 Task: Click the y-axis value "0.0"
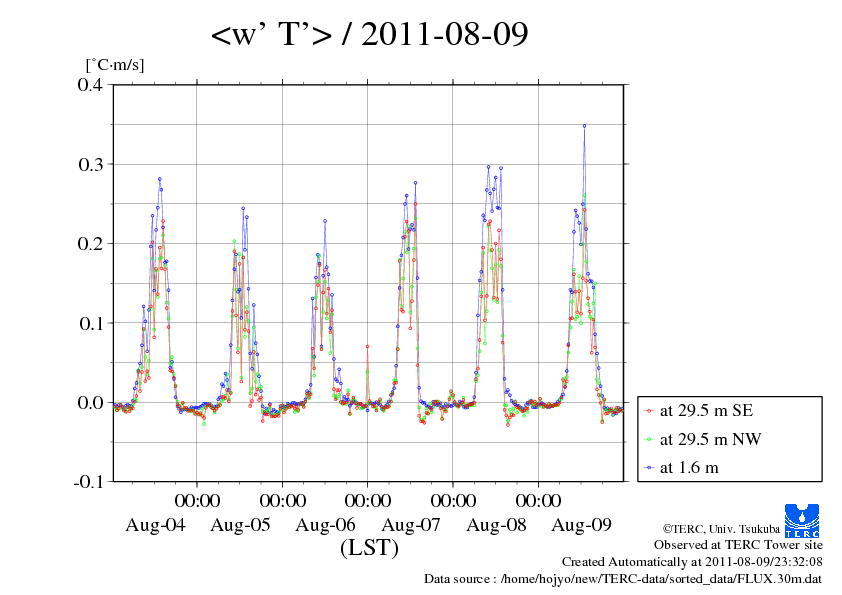[90, 403]
